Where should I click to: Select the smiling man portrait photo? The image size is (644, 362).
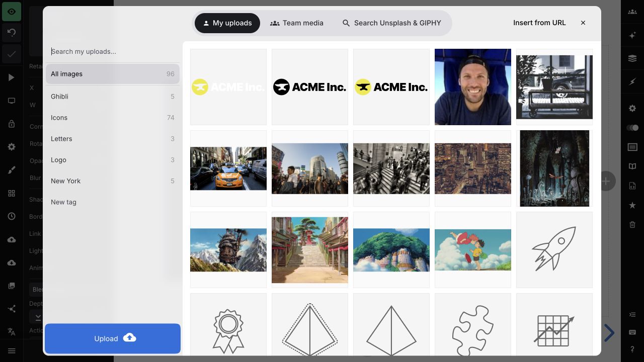coord(473,87)
